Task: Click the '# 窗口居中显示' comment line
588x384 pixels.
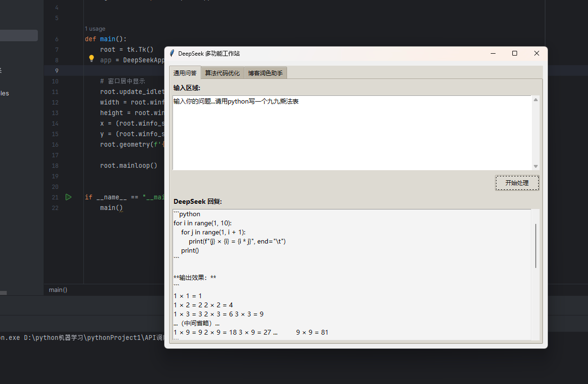Action: (123, 81)
